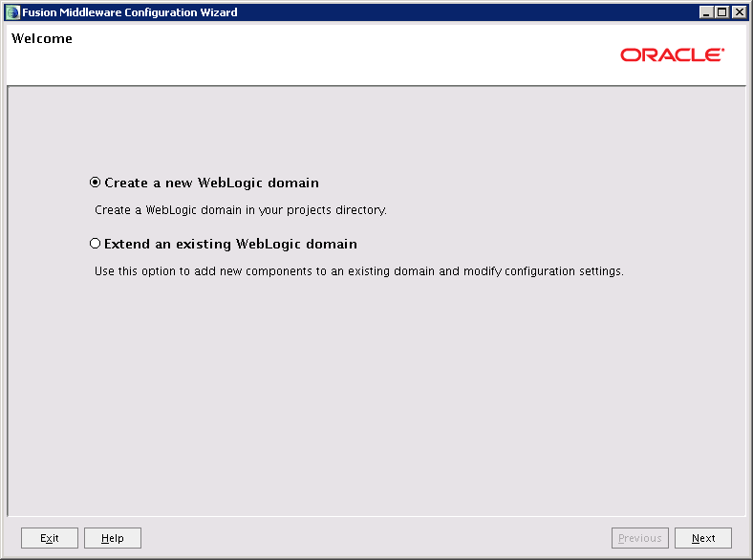The width and height of the screenshot is (753, 560).
Task: Click the Welcome heading text
Action: tap(42, 39)
